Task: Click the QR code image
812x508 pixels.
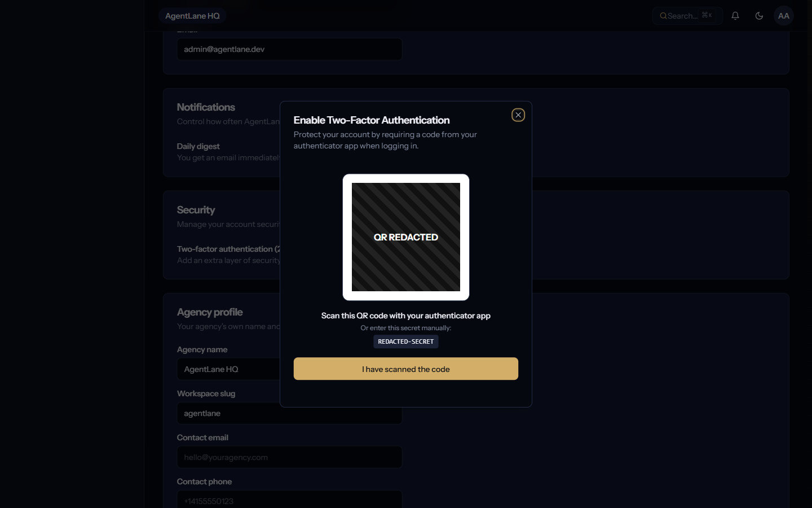Action: coord(406,237)
